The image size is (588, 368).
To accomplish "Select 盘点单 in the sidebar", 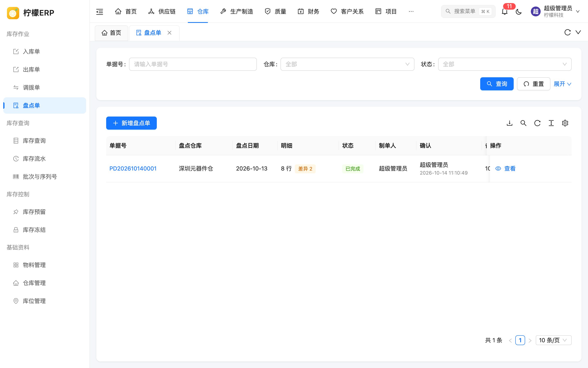I will (x=45, y=106).
